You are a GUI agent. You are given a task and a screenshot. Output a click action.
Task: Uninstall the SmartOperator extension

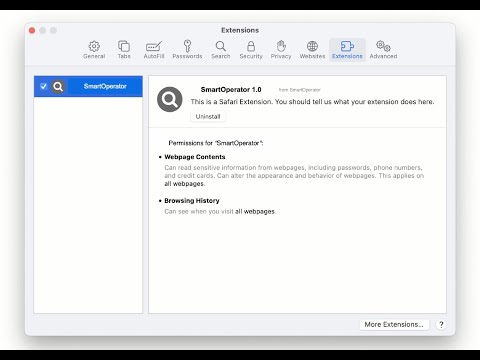[208, 116]
